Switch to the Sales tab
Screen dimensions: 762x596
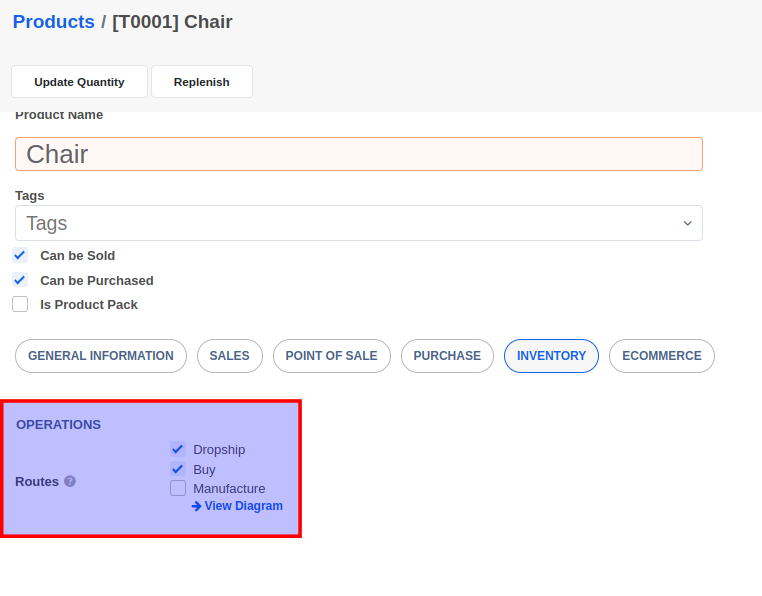229,356
